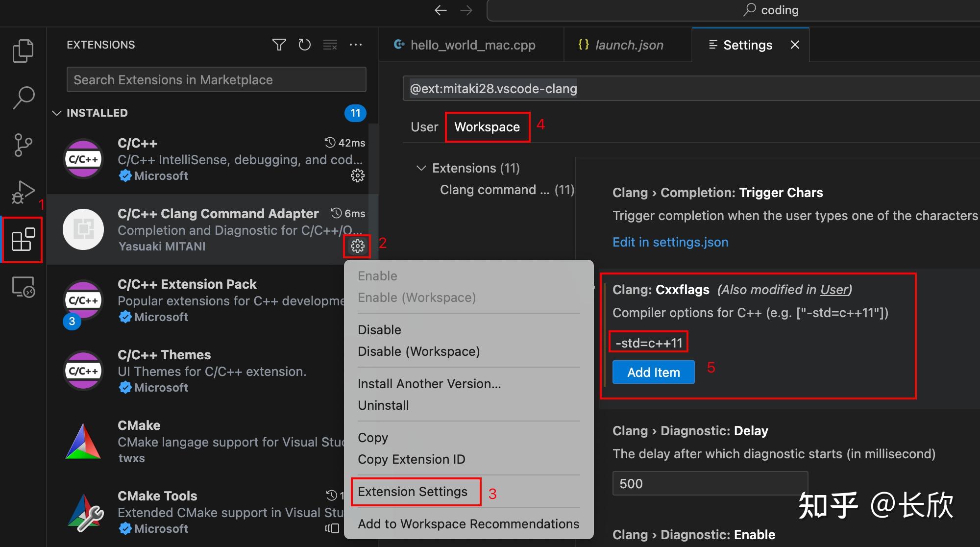This screenshot has height=547, width=980.
Task: Collapse the Extensions (11) settings tree node
Action: pyautogui.click(x=421, y=168)
